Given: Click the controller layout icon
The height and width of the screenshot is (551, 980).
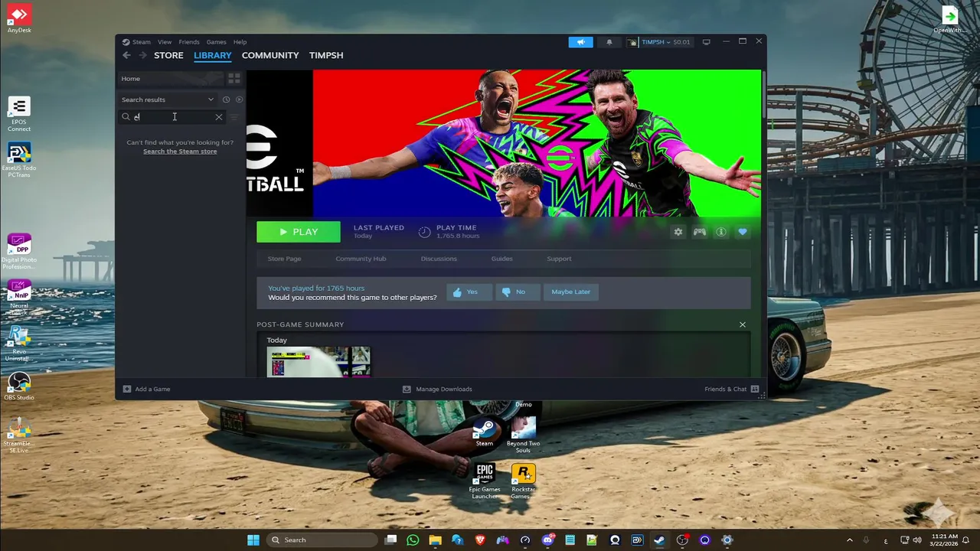Looking at the screenshot, I should click(x=699, y=232).
